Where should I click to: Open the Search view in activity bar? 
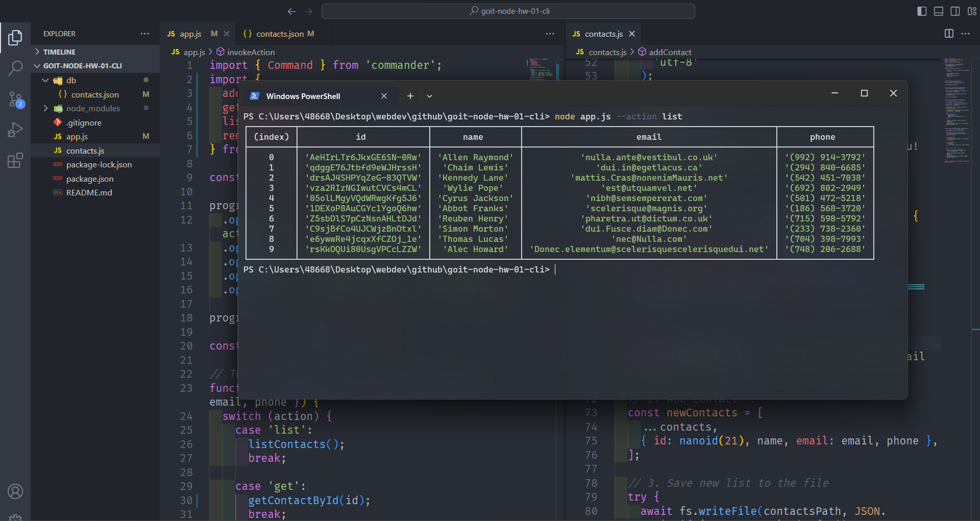click(x=15, y=68)
